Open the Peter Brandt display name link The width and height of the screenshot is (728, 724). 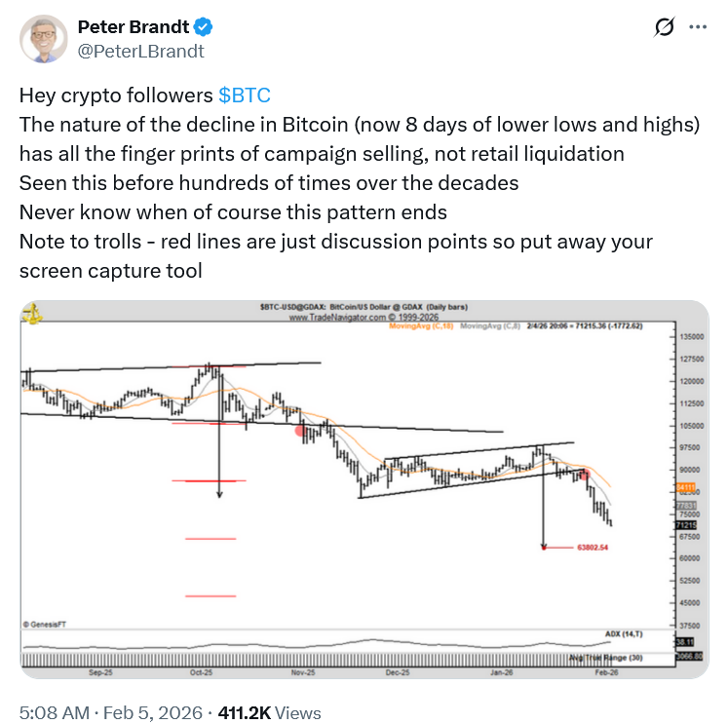coord(138,26)
